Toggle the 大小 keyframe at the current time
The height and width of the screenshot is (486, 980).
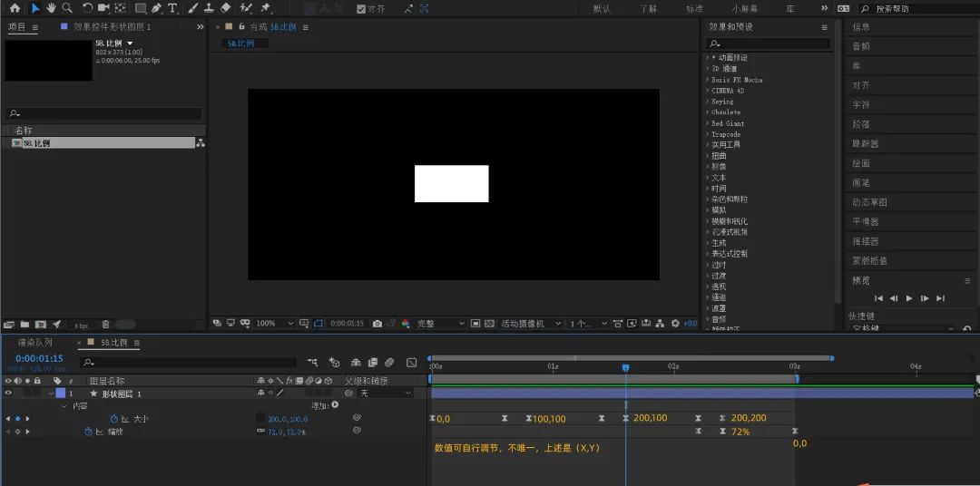point(17,419)
